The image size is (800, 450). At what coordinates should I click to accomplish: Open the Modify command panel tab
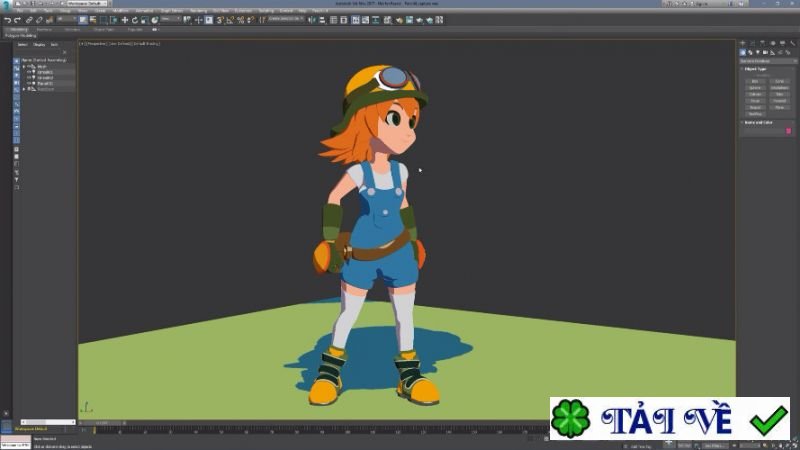coord(750,43)
